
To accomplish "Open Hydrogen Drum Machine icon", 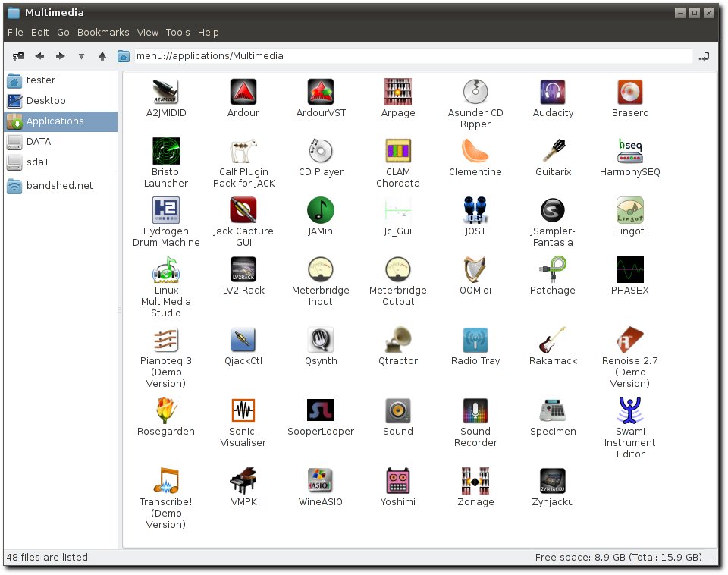I will pyautogui.click(x=166, y=210).
